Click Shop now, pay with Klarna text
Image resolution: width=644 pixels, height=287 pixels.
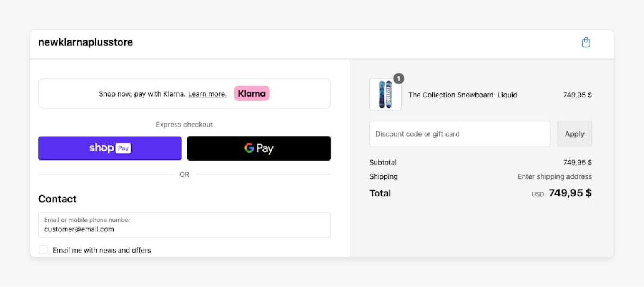coord(142,94)
